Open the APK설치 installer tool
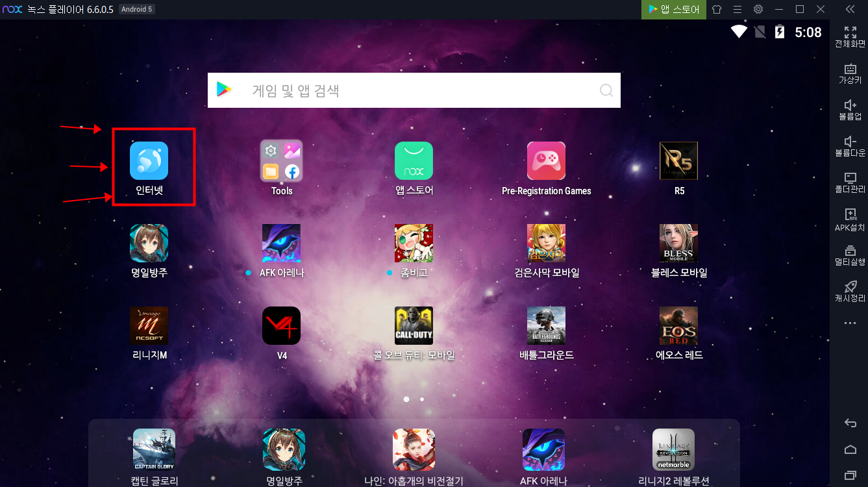Viewport: 868px width, 487px height. click(850, 219)
